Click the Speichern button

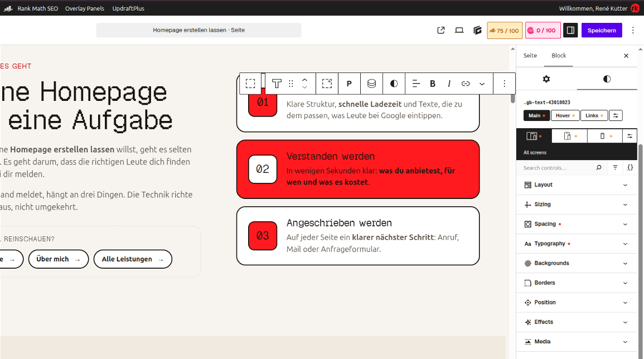(602, 30)
